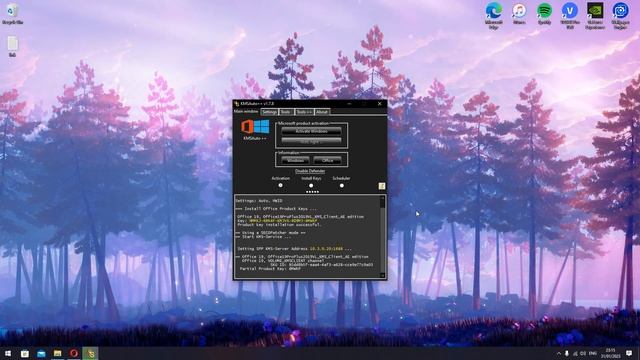Open the taskbar clock and date
This screenshot has height=360, width=640.
coord(611,353)
